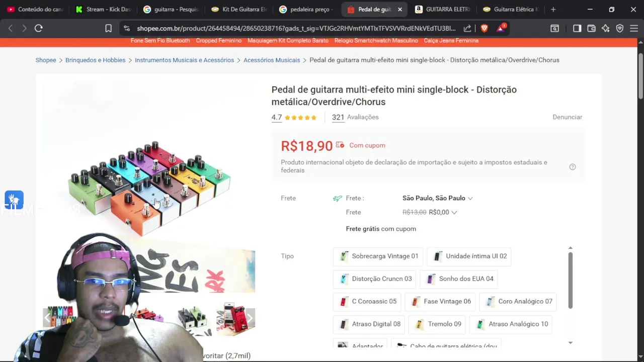
Task: Switch to the Stream - Kick Dashboard tab
Action: point(103,9)
